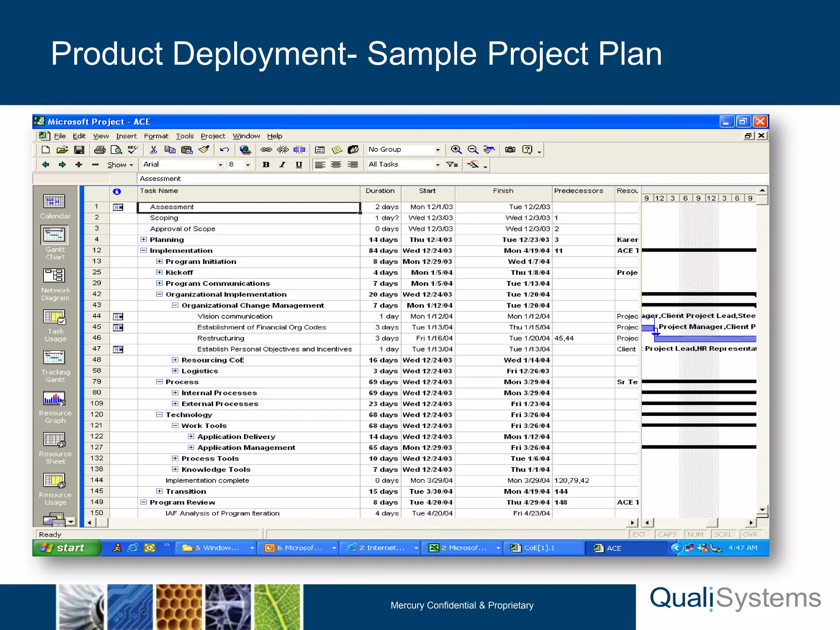The image size is (840, 630).
Task: Toggle Align Left button
Action: coord(320,164)
